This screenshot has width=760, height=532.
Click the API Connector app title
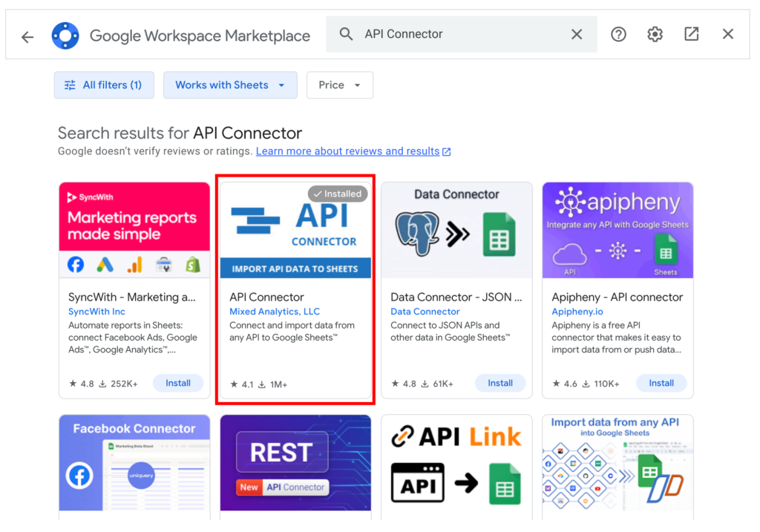tap(266, 297)
